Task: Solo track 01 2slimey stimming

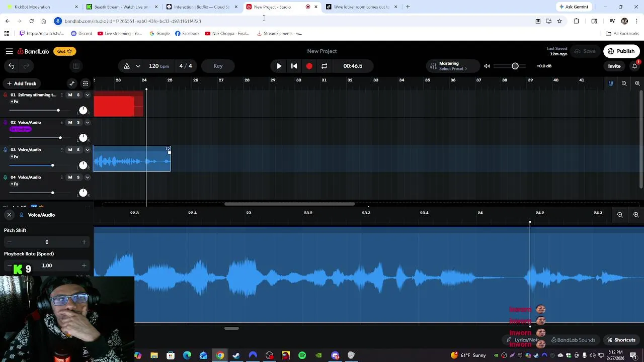Action: (78, 95)
